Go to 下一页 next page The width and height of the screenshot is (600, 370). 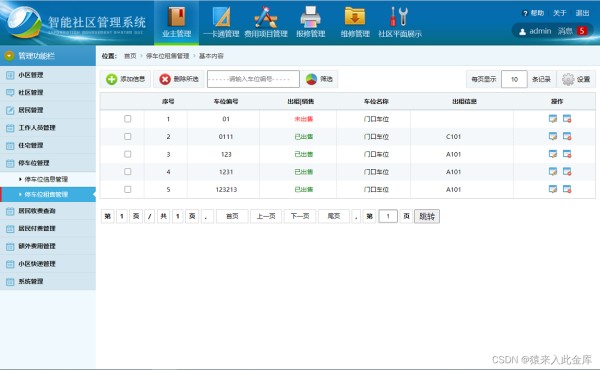(300, 216)
